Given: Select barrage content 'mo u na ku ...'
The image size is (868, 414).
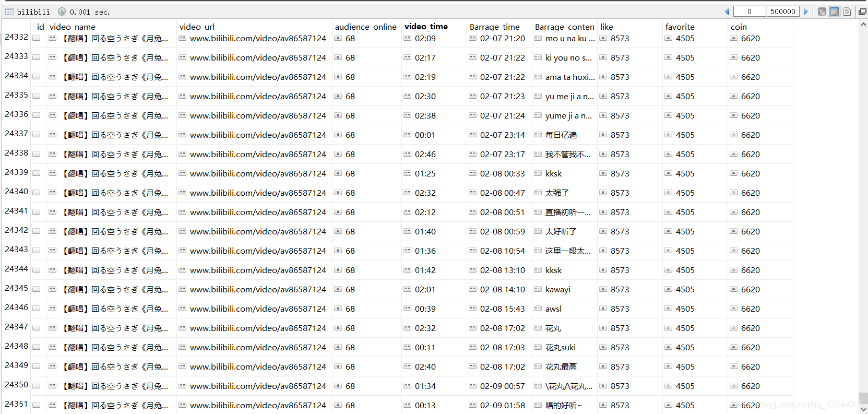Looking at the screenshot, I should pyautogui.click(x=570, y=39).
